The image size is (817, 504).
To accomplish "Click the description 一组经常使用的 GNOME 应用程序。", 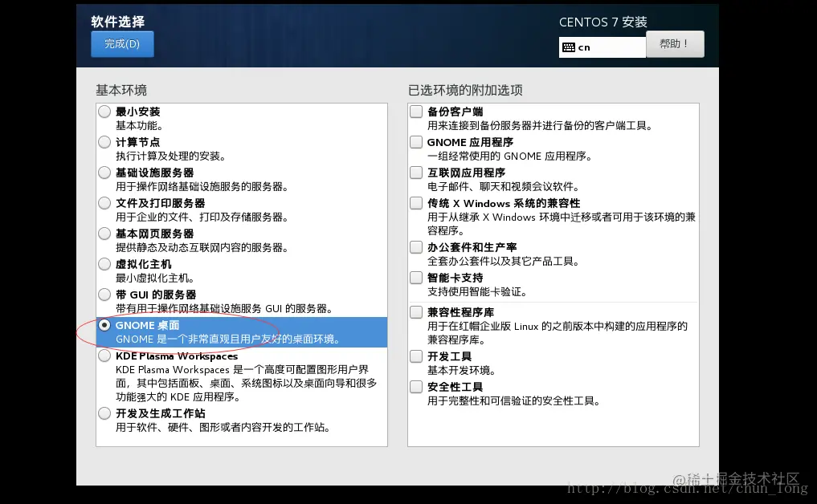I will (509, 156).
